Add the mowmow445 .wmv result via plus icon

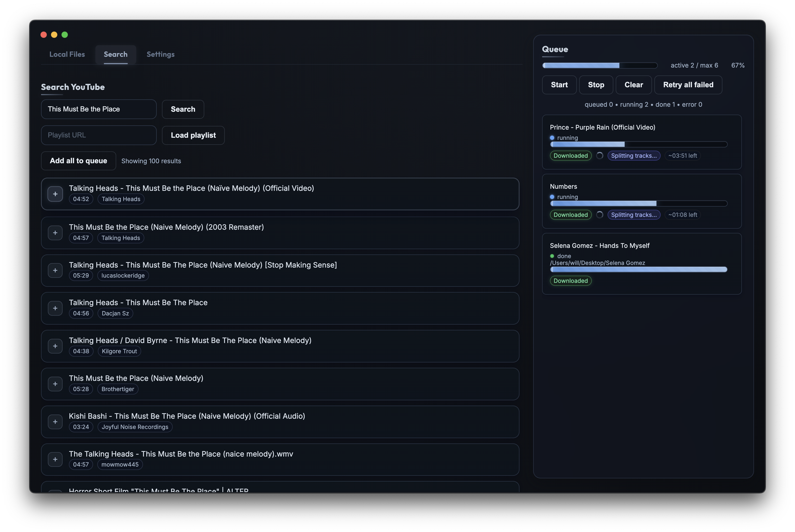55,459
